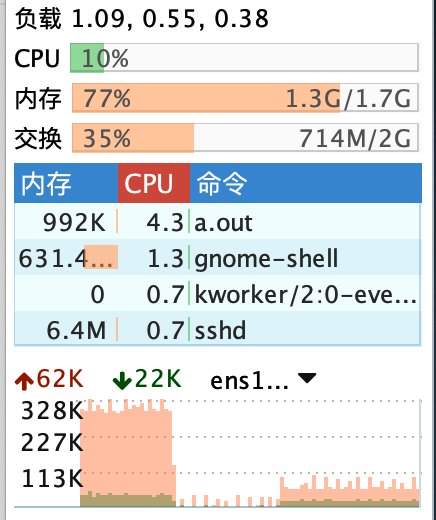Sort processes by the red CPU column header
436x520 pixels.
coord(154,183)
